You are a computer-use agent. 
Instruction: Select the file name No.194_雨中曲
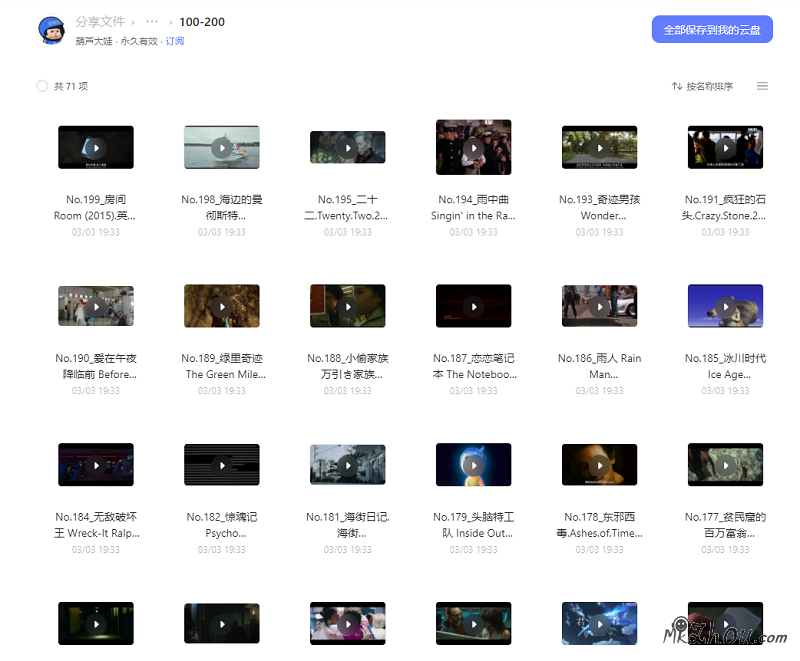[x=473, y=208]
